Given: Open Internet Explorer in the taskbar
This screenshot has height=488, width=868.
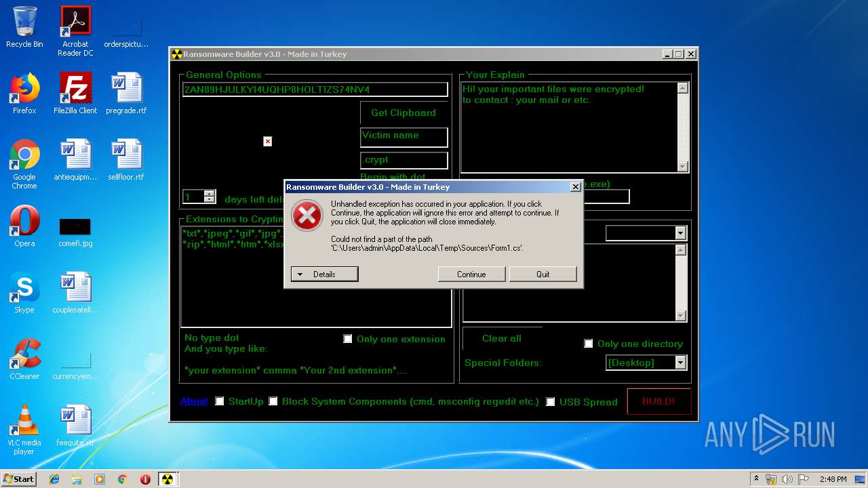Looking at the screenshot, I should 54,479.
